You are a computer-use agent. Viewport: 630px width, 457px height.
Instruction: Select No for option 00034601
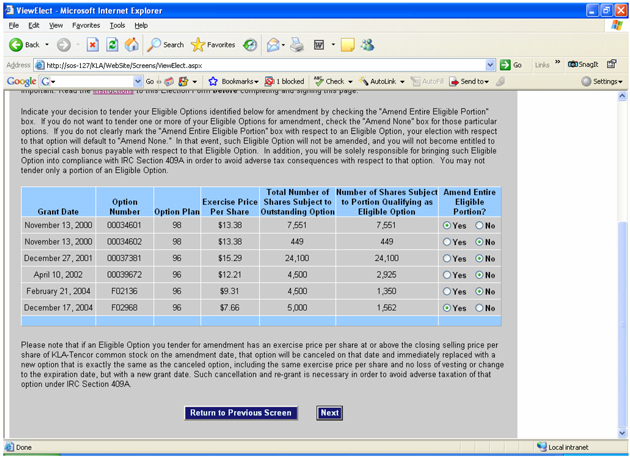pos(480,225)
